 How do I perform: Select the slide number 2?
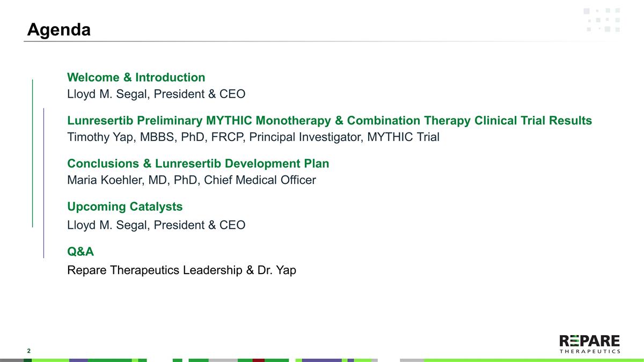tap(29, 351)
